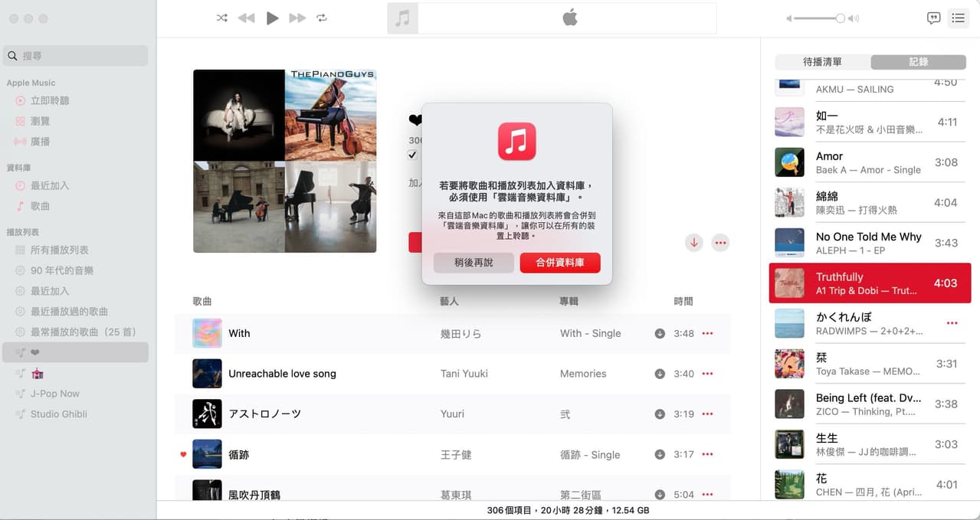
Task: Sort by the 專輯 column header
Action: [x=569, y=302]
